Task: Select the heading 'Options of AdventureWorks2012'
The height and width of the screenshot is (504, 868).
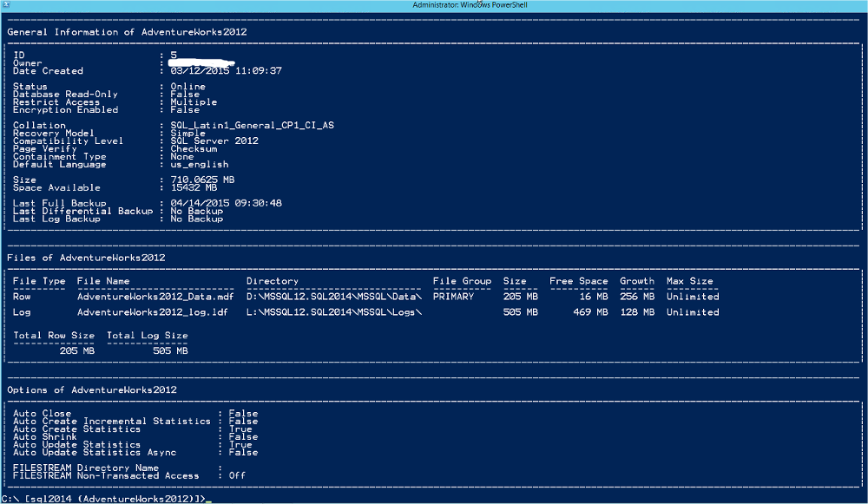Action: click(x=92, y=390)
